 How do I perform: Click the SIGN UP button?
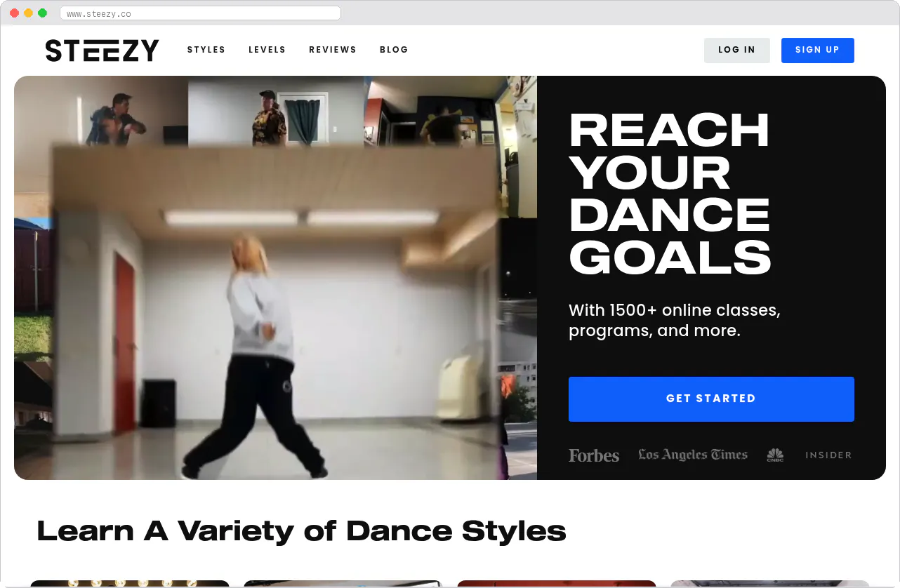pyautogui.click(x=817, y=50)
